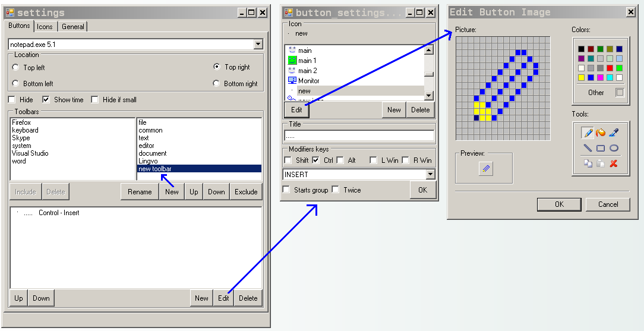Image resolution: width=644 pixels, height=331 pixels.
Task: Click the Title text field
Action: tap(359, 136)
